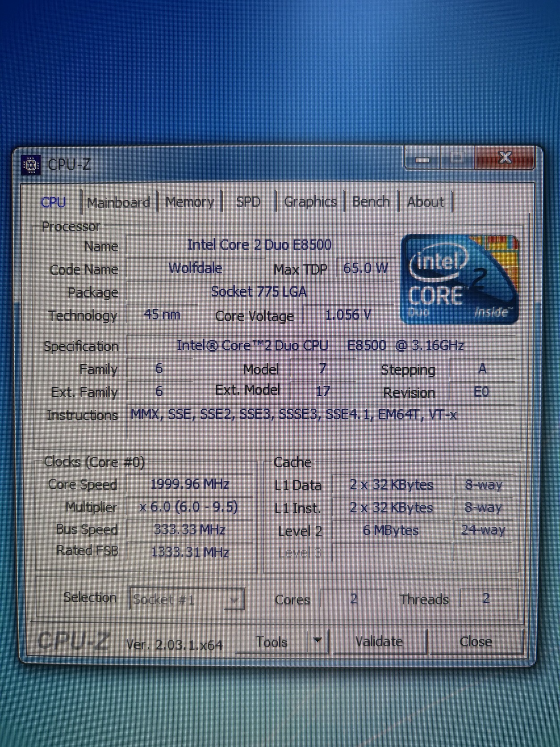Viewport: 560px width, 747px height.
Task: Click the Ver. 2.03.1.x64 version text
Action: coord(174,645)
